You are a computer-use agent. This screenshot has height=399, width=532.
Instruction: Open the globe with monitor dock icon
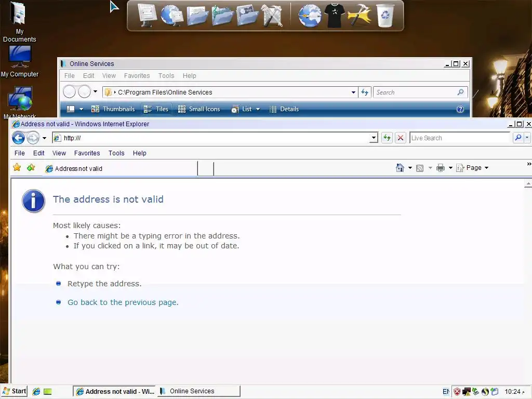click(x=171, y=15)
